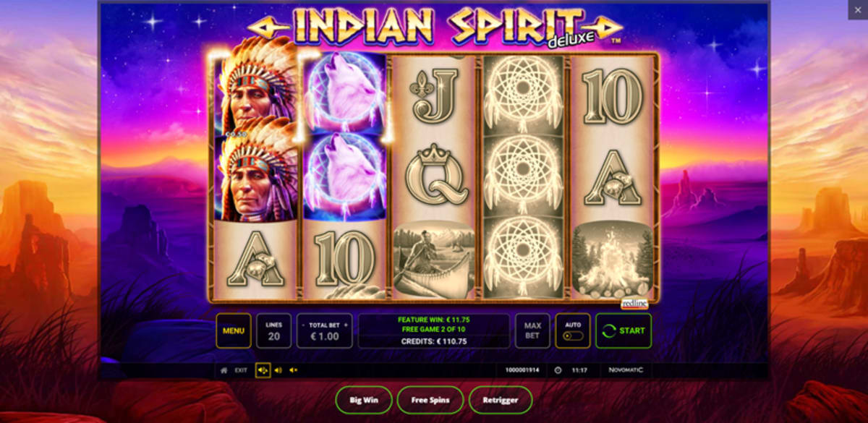The image size is (868, 423).
Task: Click the home icon beside EXIT
Action: [x=224, y=370]
